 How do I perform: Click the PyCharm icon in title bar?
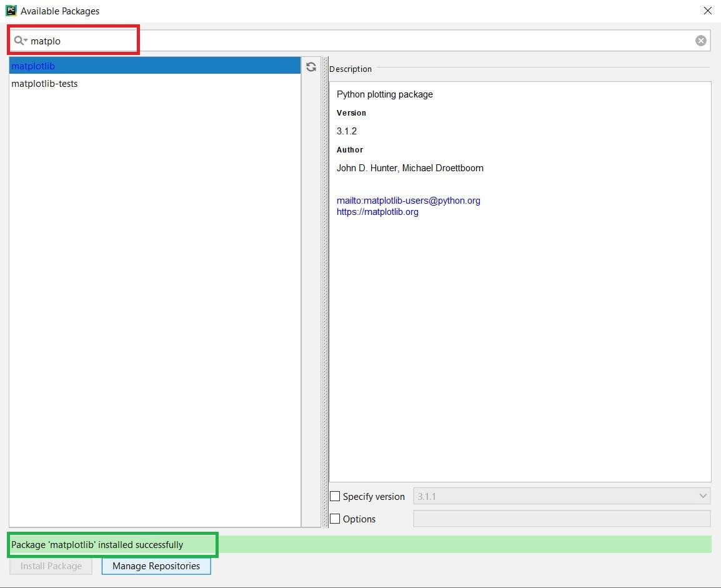point(11,11)
